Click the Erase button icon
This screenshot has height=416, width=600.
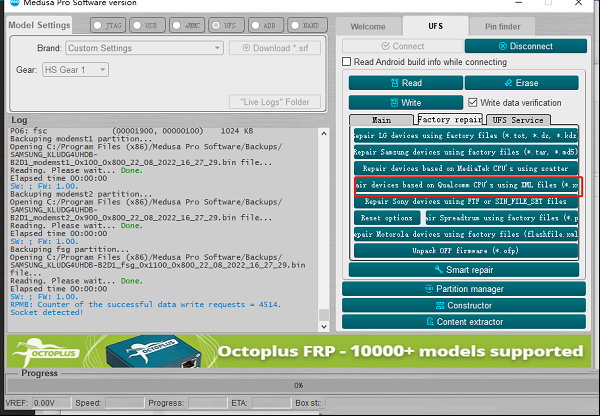[x=508, y=83]
